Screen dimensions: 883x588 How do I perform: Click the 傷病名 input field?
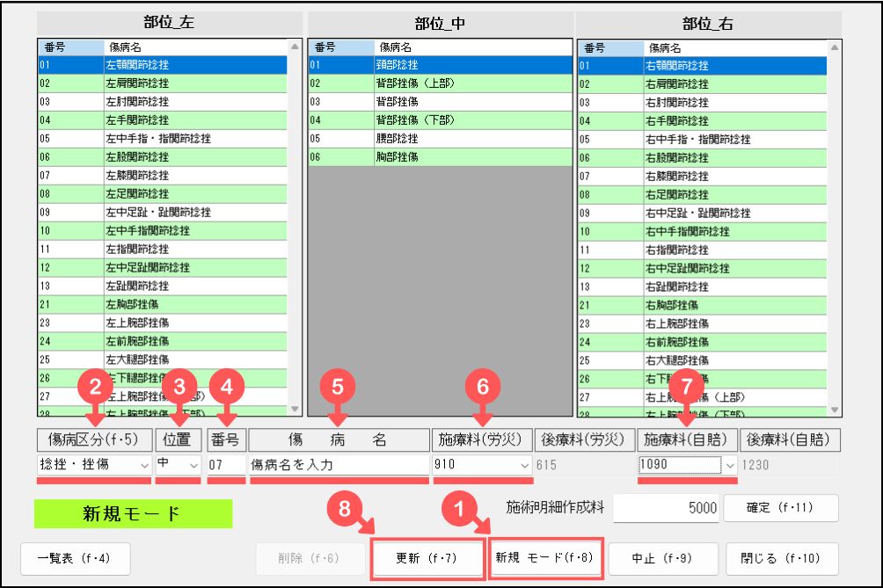337,464
